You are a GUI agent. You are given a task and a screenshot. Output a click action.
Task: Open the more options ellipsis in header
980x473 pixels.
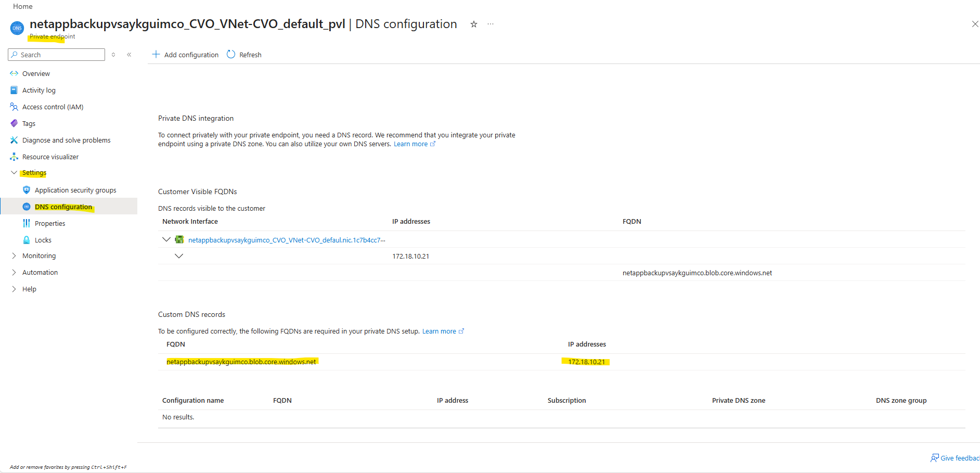(491, 24)
